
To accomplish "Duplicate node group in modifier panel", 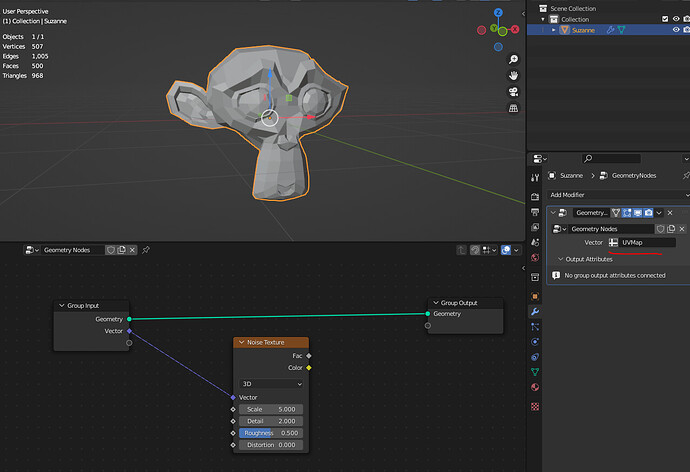I will click(x=671, y=229).
